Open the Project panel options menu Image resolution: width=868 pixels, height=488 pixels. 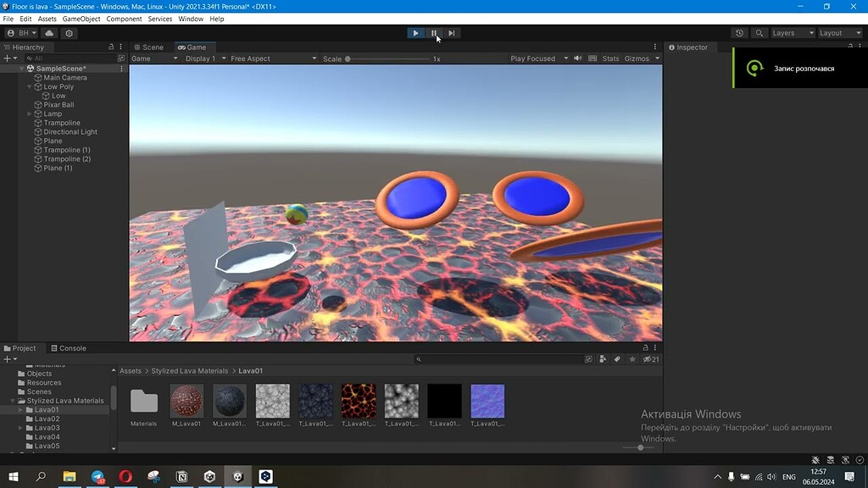[654, 347]
